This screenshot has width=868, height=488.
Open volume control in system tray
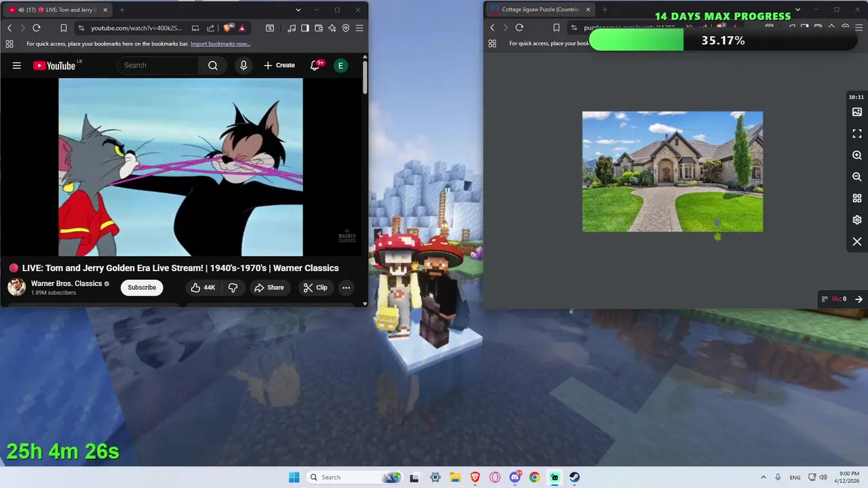pos(823,477)
